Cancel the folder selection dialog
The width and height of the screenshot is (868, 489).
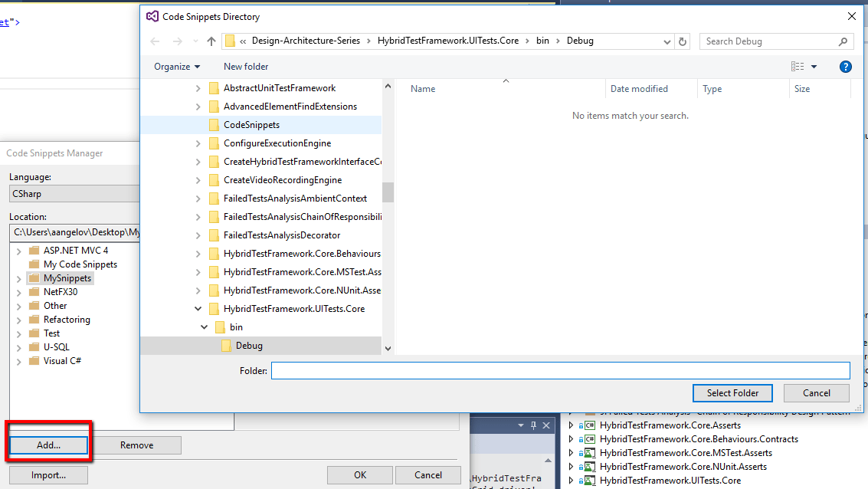(x=817, y=392)
